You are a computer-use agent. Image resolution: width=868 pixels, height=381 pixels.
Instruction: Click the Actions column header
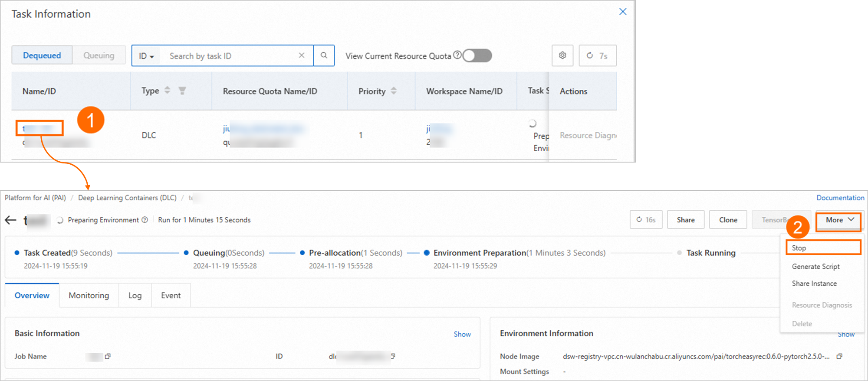click(573, 91)
